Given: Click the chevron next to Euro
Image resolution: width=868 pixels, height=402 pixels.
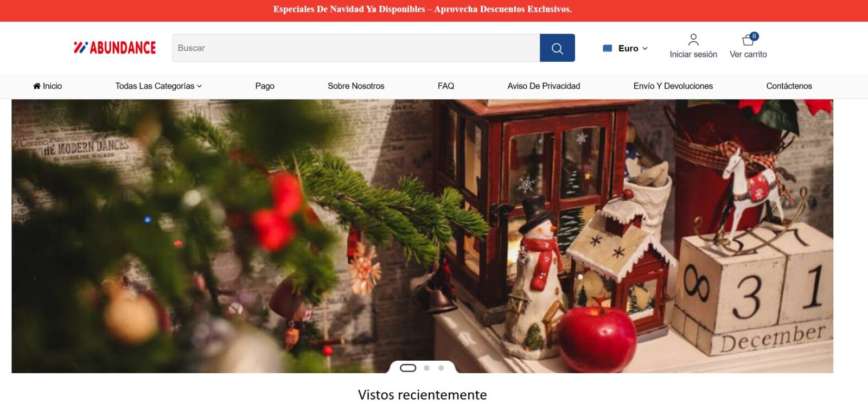Looking at the screenshot, I should click(x=645, y=48).
